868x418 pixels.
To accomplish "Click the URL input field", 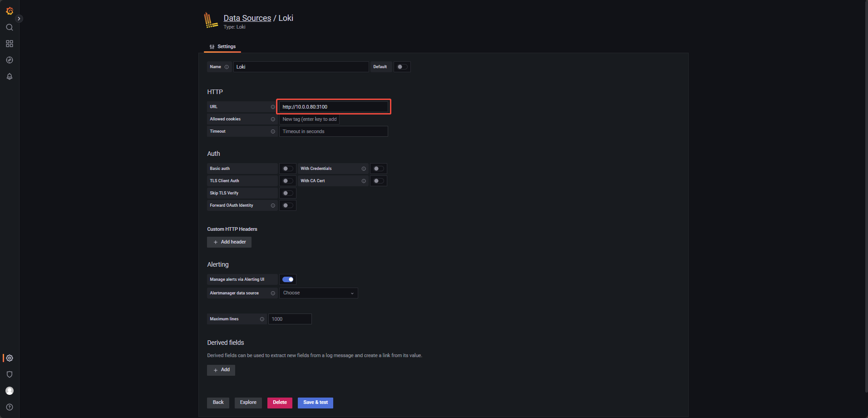I will tap(333, 106).
